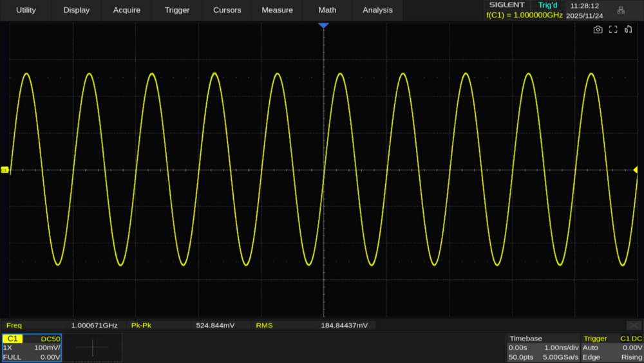Toggle full-screen waveform display icon
The width and height of the screenshot is (644, 363).
click(x=613, y=30)
